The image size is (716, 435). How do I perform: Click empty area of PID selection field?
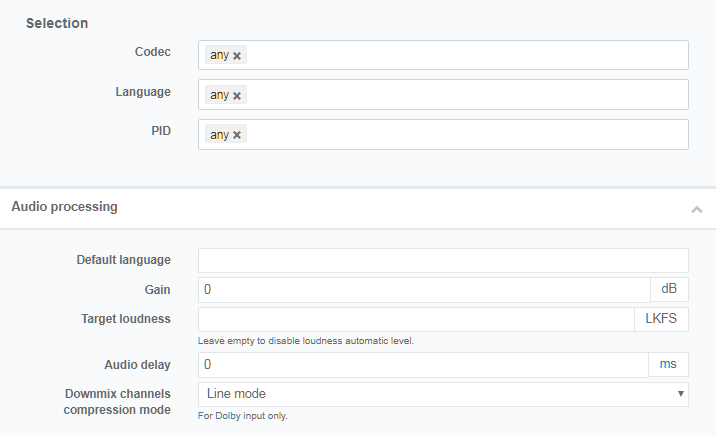click(x=460, y=134)
